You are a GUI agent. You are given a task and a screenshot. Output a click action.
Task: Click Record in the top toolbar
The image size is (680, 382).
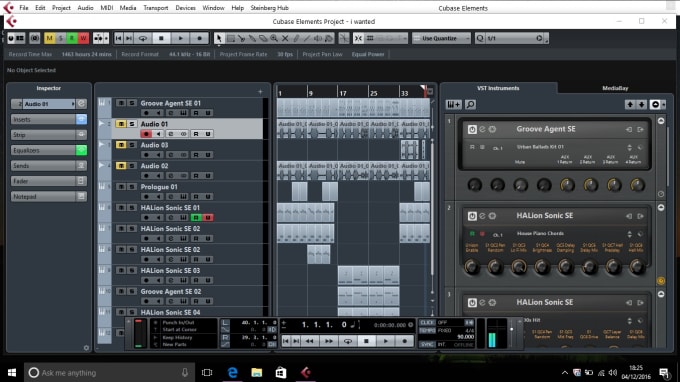coord(199,38)
